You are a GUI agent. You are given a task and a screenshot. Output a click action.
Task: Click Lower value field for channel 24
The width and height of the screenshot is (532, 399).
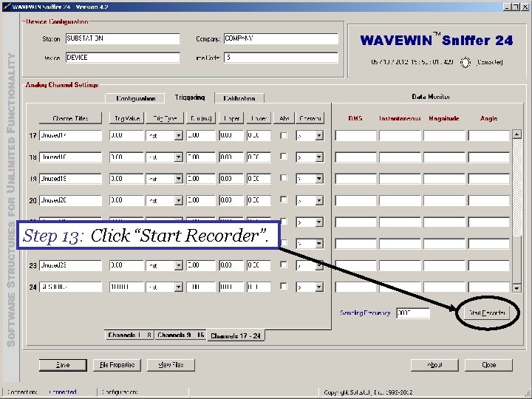[259, 287]
